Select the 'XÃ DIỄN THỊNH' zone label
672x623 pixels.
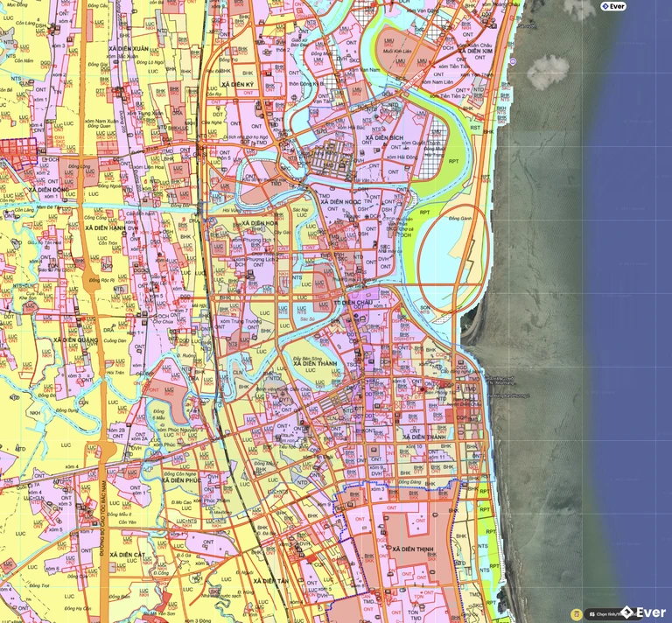click(413, 549)
